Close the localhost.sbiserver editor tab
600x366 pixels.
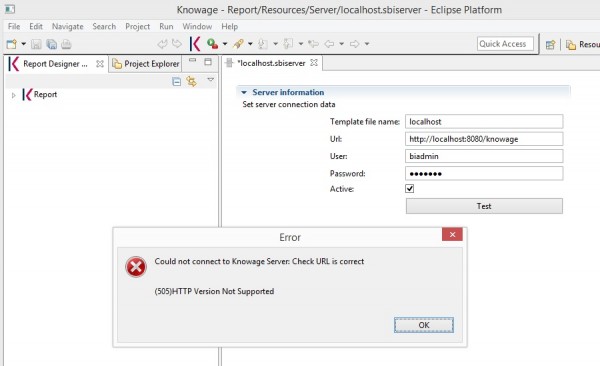(x=314, y=63)
